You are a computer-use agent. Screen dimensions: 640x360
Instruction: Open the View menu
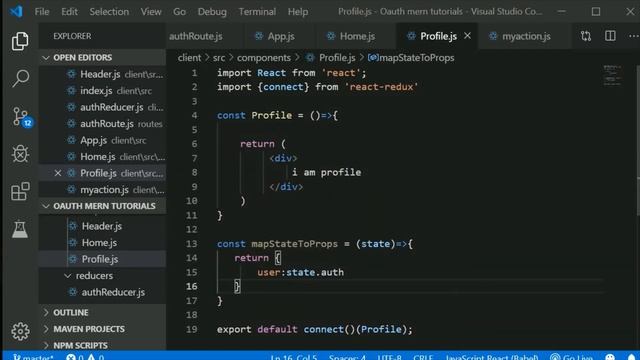click(151, 11)
